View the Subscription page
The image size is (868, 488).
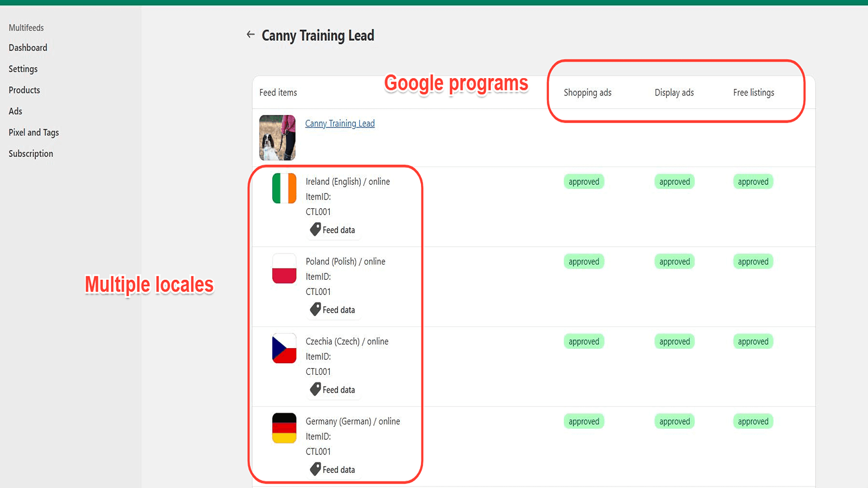[x=30, y=153]
